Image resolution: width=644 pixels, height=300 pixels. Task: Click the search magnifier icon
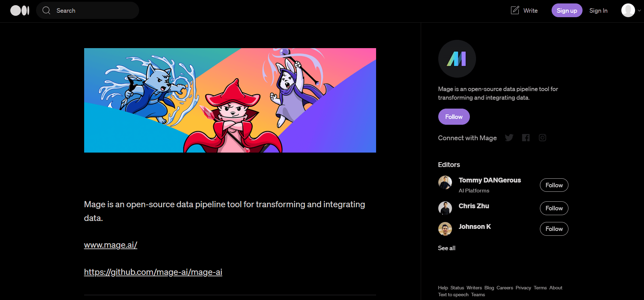(46, 11)
